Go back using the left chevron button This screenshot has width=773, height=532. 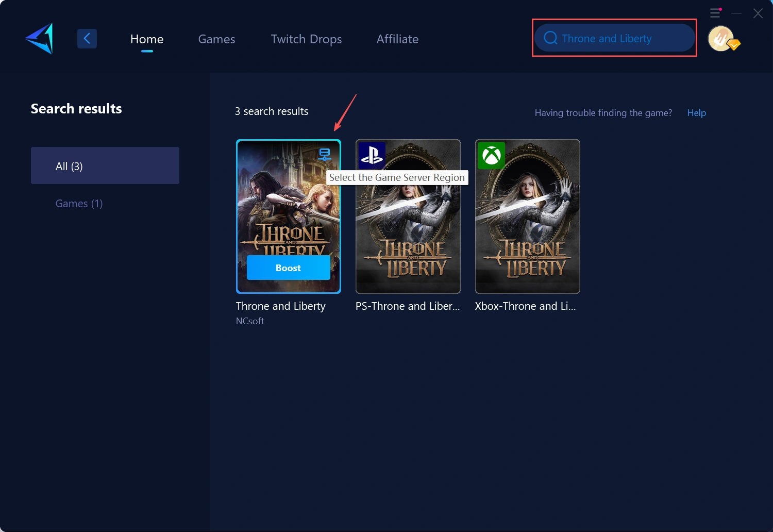87,39
